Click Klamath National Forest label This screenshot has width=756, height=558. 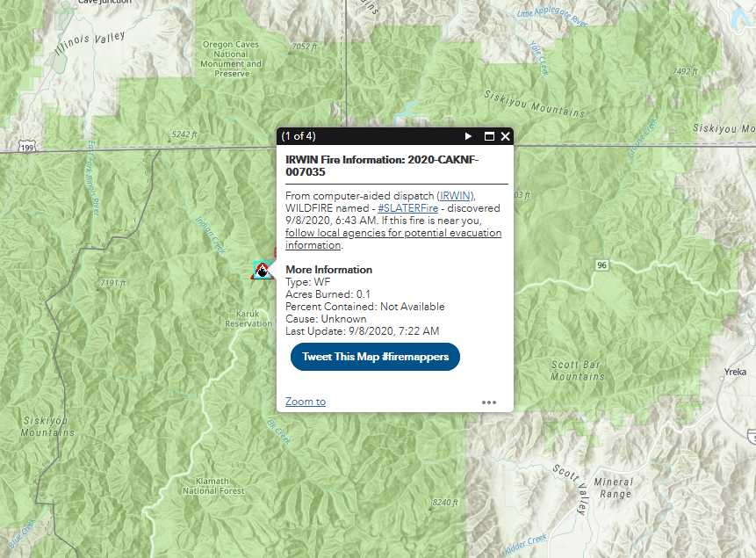[213, 486]
